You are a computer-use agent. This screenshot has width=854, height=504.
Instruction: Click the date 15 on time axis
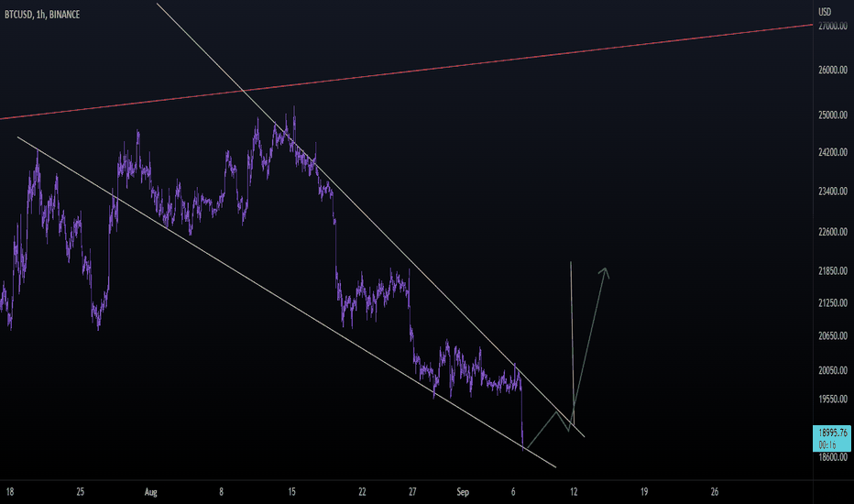tap(292, 492)
